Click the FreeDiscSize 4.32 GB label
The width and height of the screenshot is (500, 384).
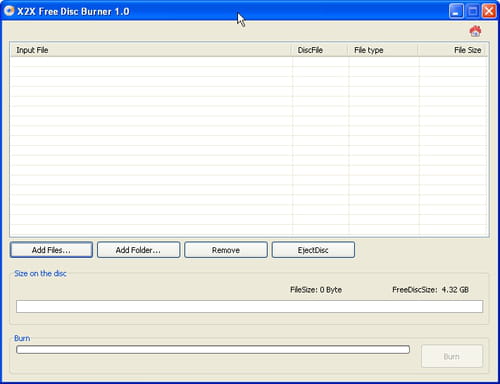pyautogui.click(x=430, y=290)
